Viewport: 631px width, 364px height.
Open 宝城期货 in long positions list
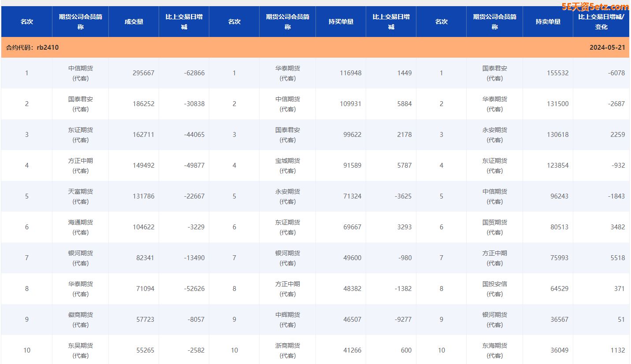click(x=287, y=161)
